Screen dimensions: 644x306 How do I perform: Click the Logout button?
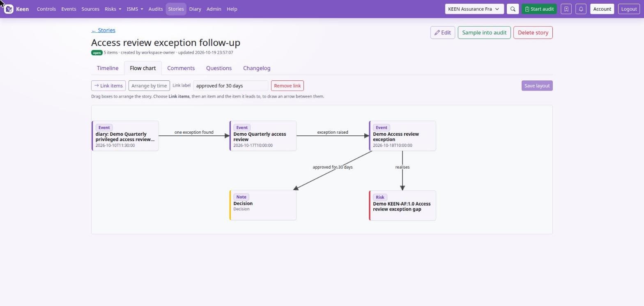pos(629,9)
